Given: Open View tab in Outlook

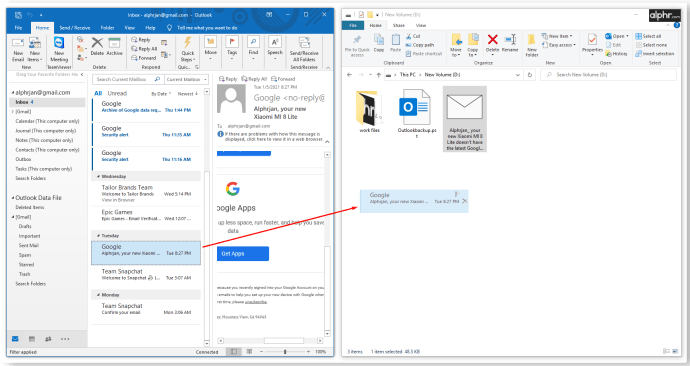Looking at the screenshot, I should tap(130, 28).
